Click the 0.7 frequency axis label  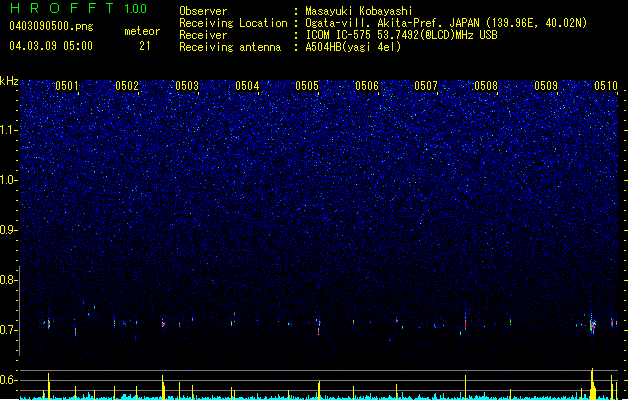pyautogui.click(x=8, y=330)
